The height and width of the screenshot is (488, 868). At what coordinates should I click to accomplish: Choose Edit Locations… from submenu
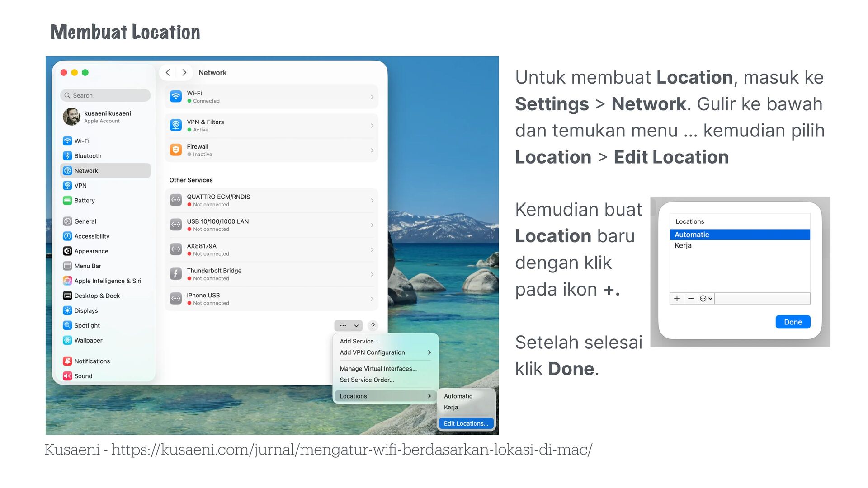466,423
